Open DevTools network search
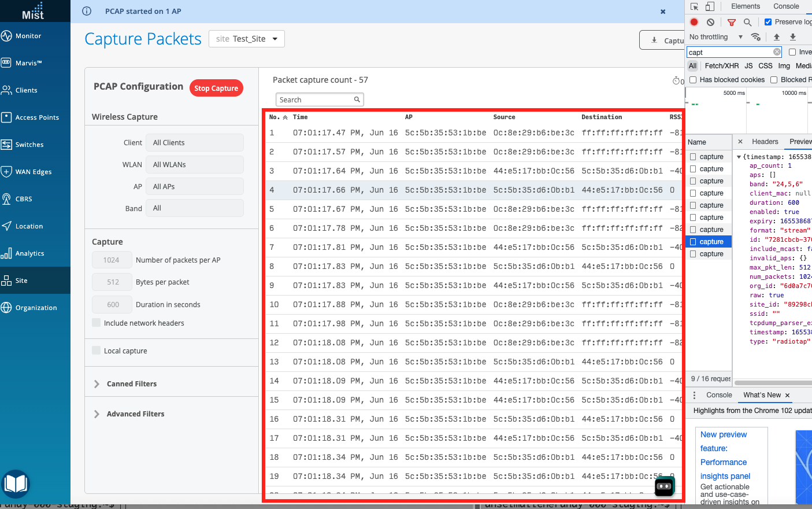 [747, 22]
